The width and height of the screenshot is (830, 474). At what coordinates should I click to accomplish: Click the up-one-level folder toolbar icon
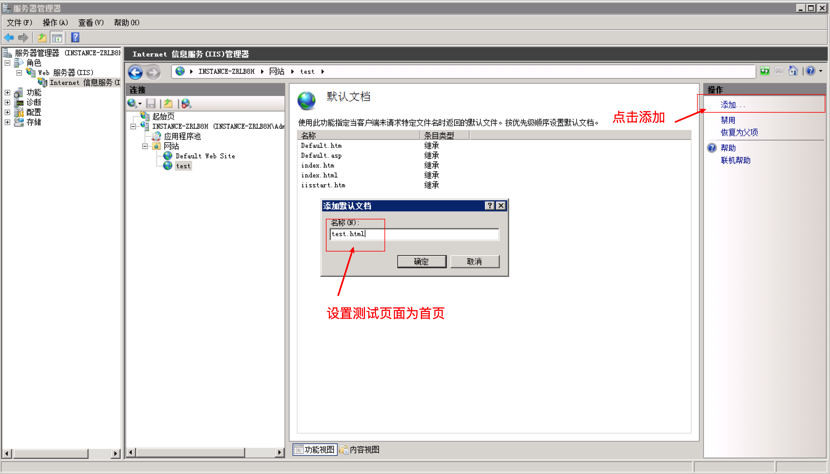click(42, 38)
